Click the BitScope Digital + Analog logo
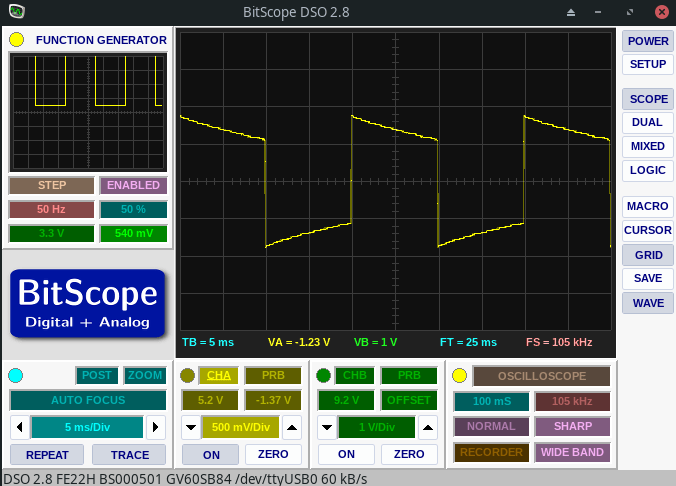The image size is (676, 486). [88, 303]
